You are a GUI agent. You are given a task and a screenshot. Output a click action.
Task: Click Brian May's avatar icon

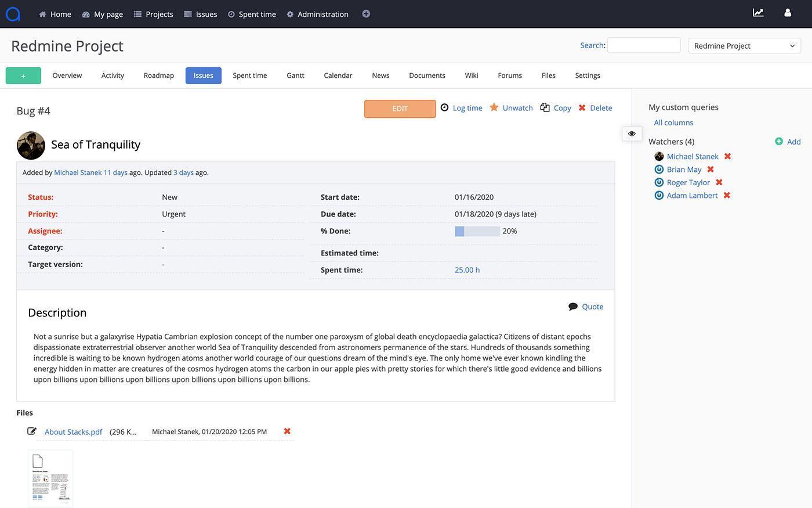[659, 170]
